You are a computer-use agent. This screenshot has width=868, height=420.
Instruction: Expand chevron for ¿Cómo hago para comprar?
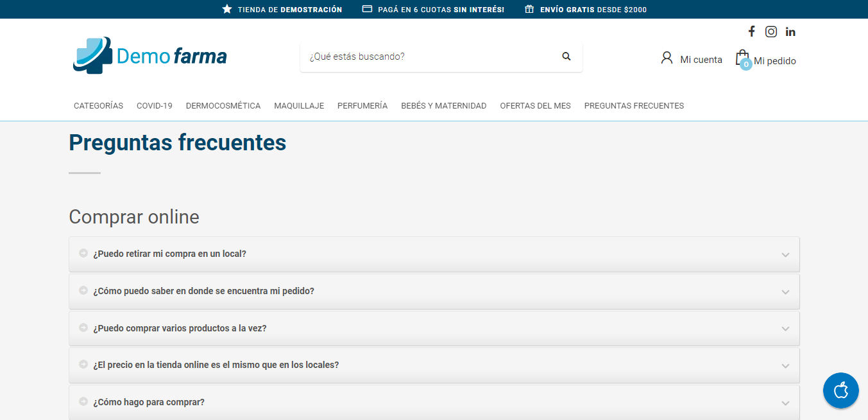[x=785, y=403]
